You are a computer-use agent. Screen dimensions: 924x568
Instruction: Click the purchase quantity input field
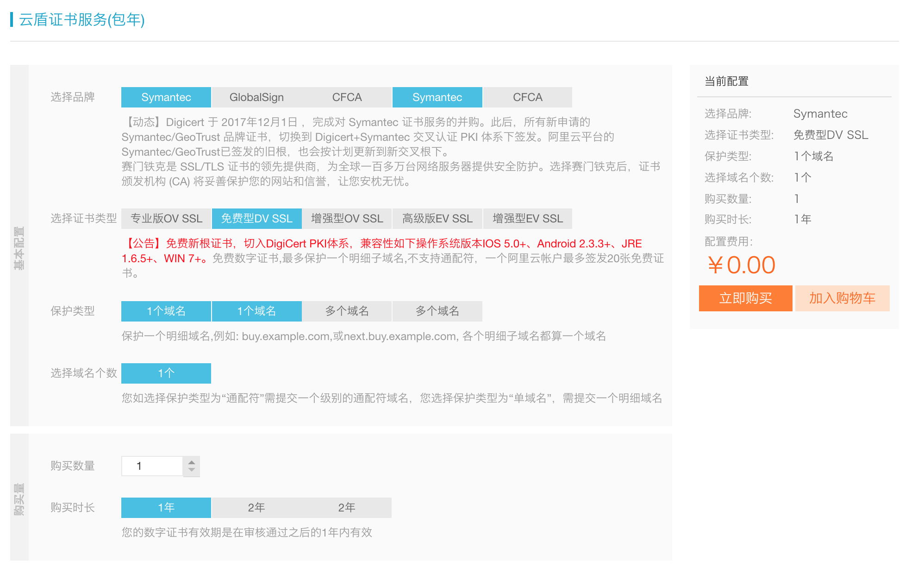(152, 466)
